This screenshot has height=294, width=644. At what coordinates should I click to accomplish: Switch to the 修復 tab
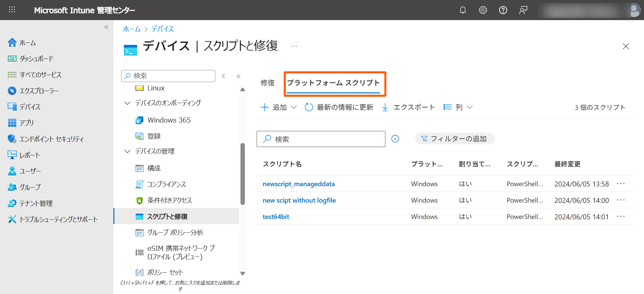(x=268, y=83)
